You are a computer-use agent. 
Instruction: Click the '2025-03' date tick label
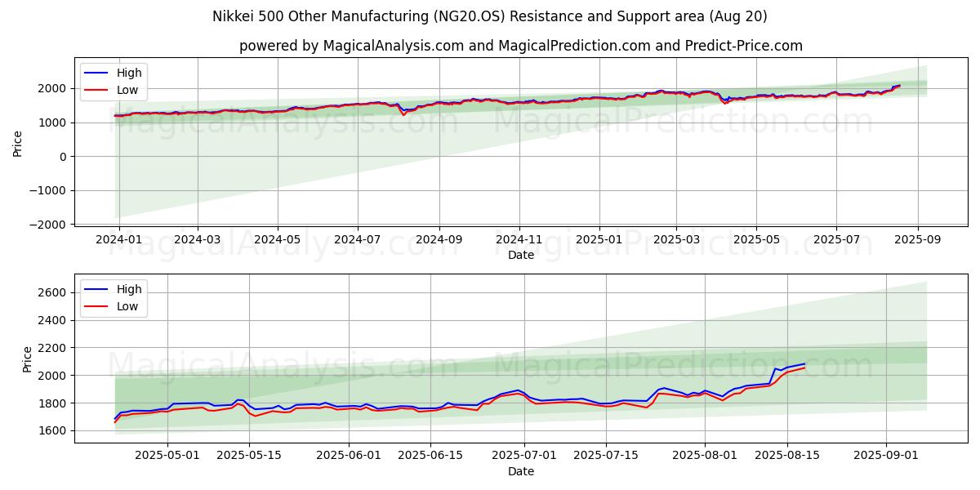click(676, 240)
